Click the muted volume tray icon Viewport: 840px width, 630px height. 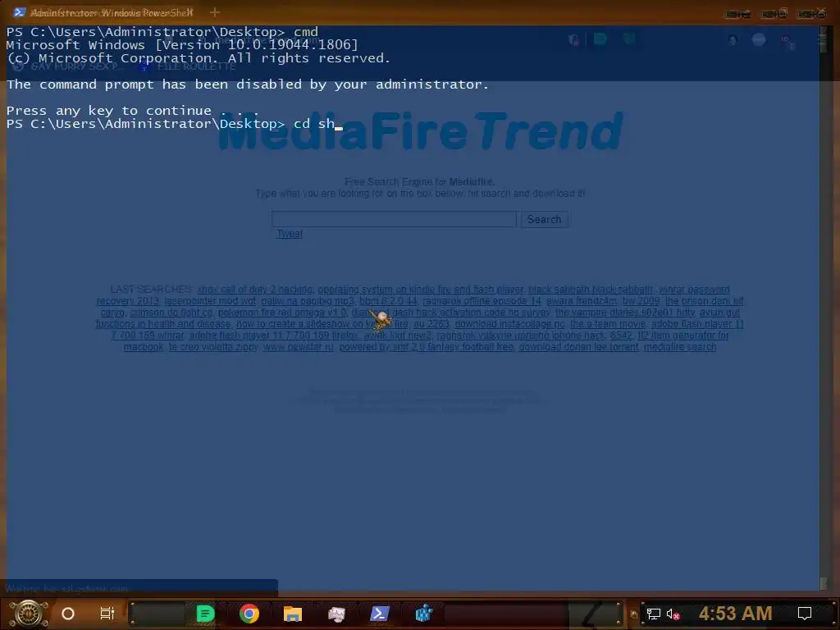(x=673, y=614)
